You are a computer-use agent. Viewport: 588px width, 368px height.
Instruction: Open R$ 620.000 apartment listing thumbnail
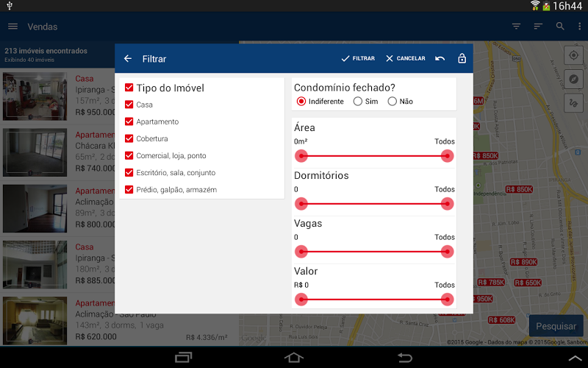tap(35, 321)
